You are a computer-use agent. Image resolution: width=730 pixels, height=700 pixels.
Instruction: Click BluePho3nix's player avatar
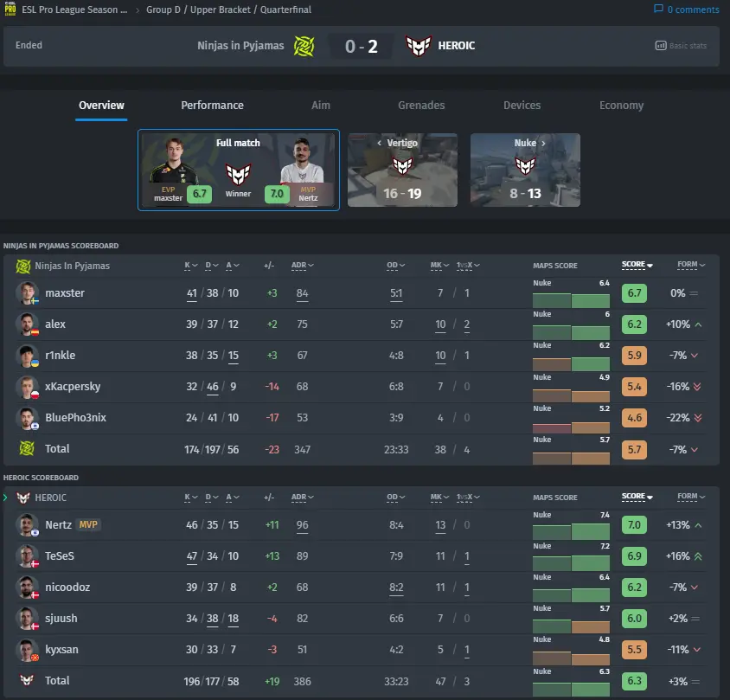(27, 418)
